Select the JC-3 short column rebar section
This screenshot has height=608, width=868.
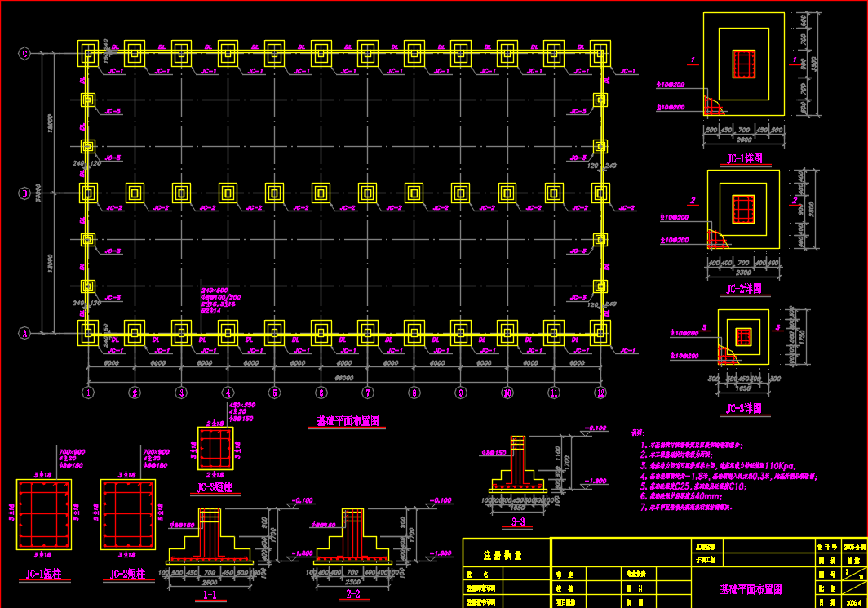[215, 448]
